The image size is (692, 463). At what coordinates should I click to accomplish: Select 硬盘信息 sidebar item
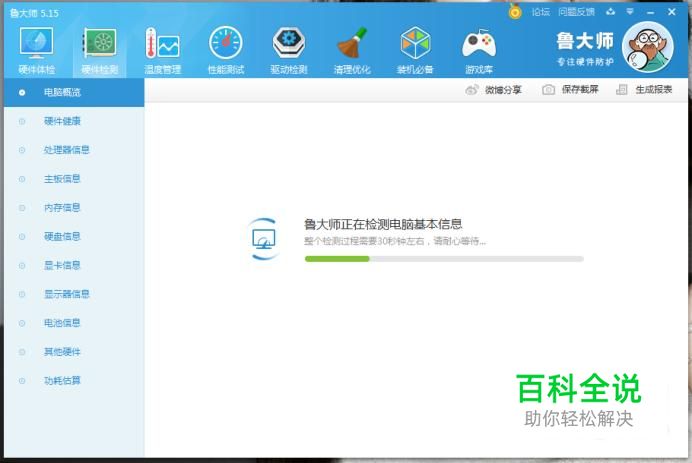pyautogui.click(x=74, y=237)
